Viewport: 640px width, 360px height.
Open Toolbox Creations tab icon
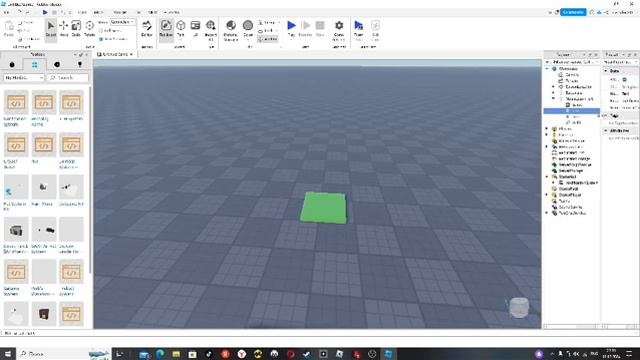point(80,64)
